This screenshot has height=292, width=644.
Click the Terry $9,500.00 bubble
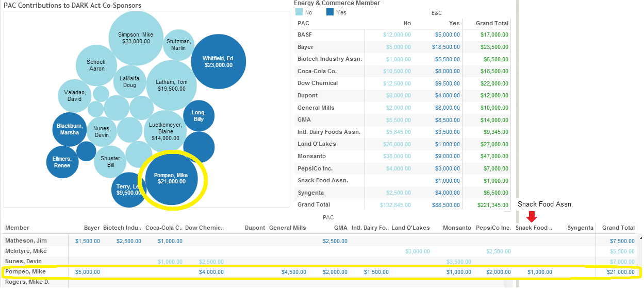point(128,190)
